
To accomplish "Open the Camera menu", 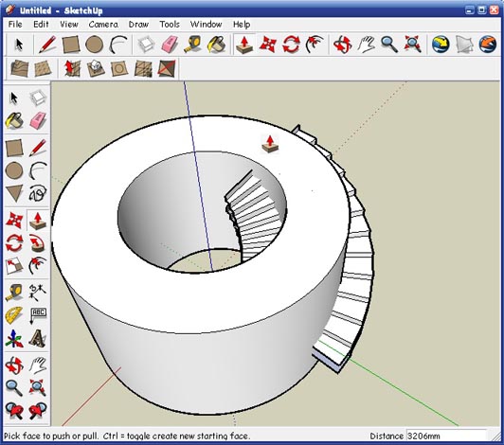I will (103, 25).
